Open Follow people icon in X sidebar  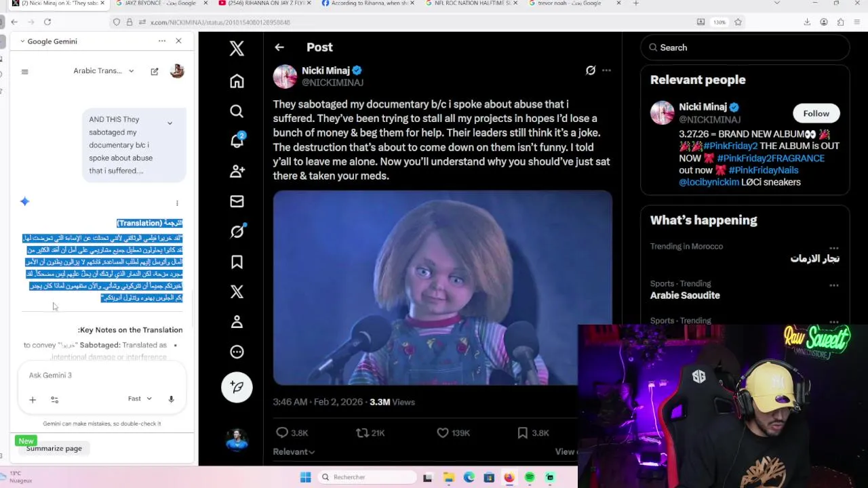237,171
